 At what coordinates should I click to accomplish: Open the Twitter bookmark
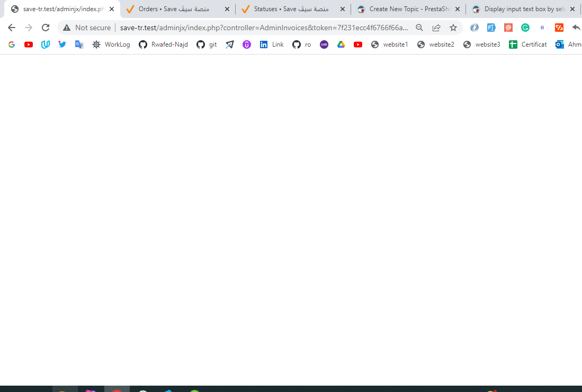62,44
